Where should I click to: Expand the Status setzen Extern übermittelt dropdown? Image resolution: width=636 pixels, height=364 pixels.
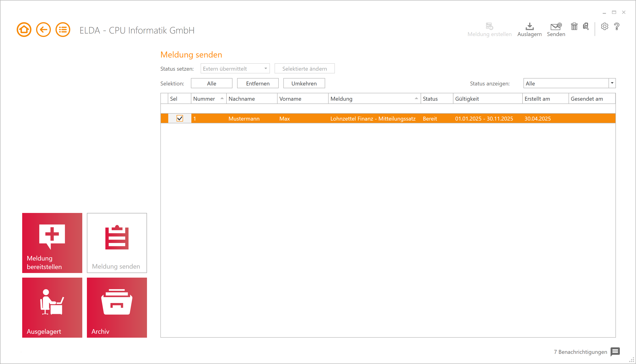265,69
